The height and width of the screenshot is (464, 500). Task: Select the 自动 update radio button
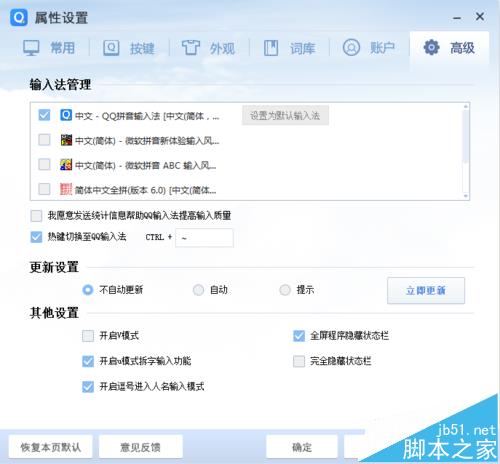[198, 290]
